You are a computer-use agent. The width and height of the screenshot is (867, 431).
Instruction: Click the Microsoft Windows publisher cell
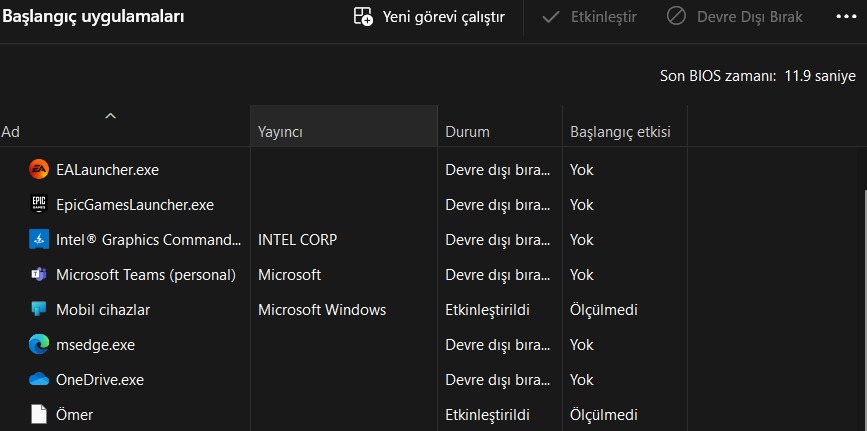coord(322,310)
